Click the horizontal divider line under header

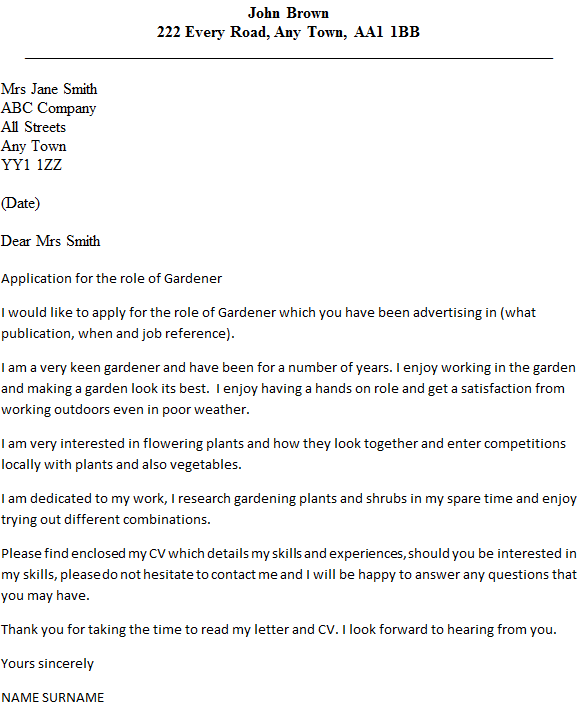[289, 58]
